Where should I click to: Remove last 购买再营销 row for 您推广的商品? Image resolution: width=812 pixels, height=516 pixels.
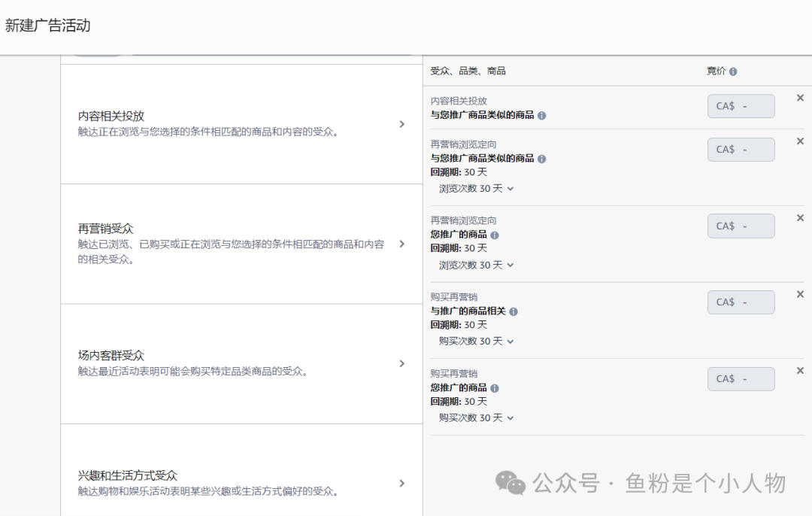point(800,370)
